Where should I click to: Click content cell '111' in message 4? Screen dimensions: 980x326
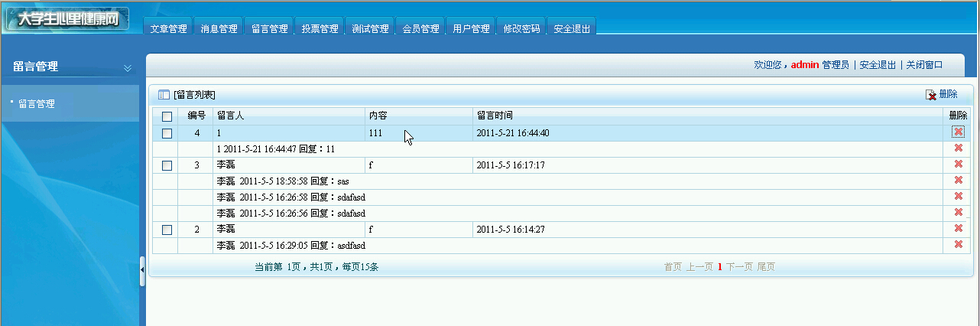pyautogui.click(x=375, y=133)
